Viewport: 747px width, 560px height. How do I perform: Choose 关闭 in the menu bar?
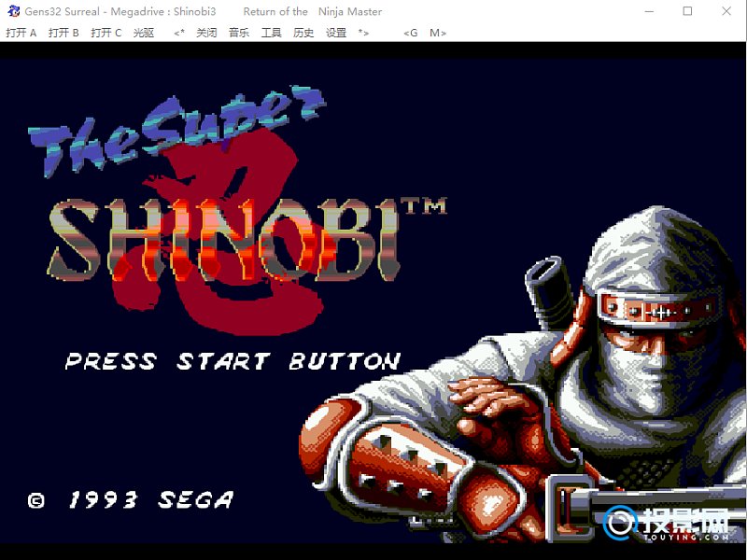tap(206, 33)
